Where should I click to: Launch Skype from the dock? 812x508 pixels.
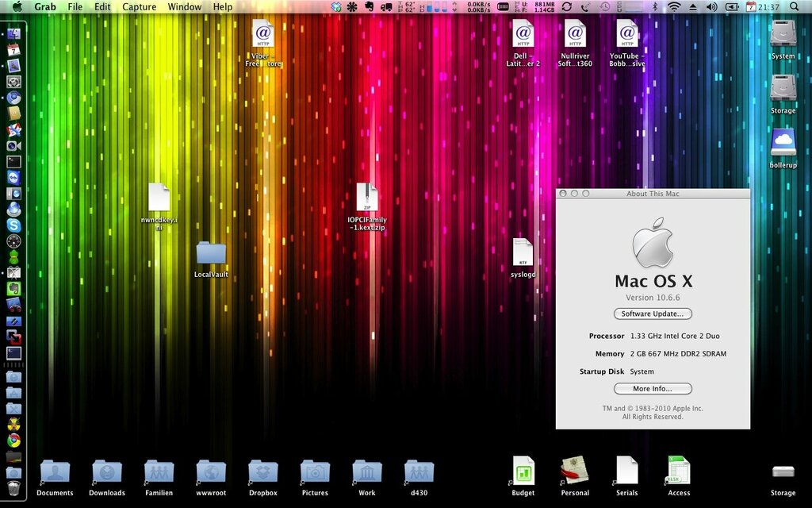point(13,225)
